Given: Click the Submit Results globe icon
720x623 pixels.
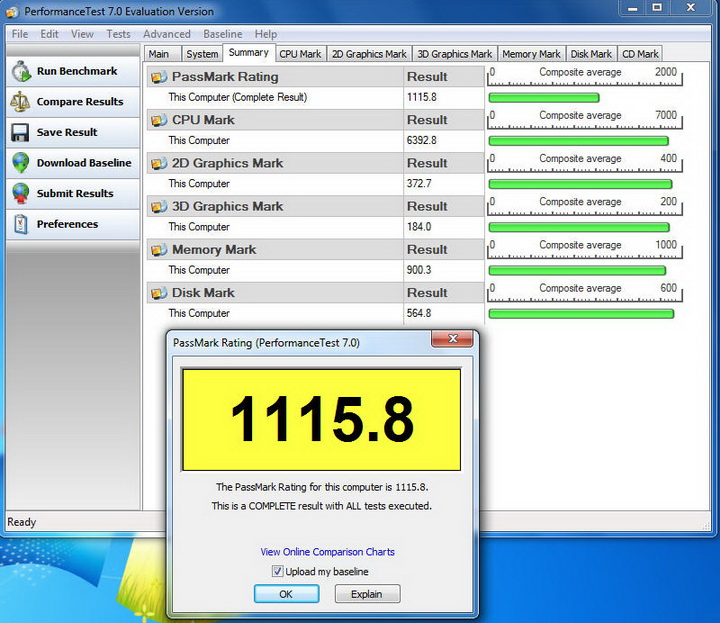Looking at the screenshot, I should click(x=21, y=193).
